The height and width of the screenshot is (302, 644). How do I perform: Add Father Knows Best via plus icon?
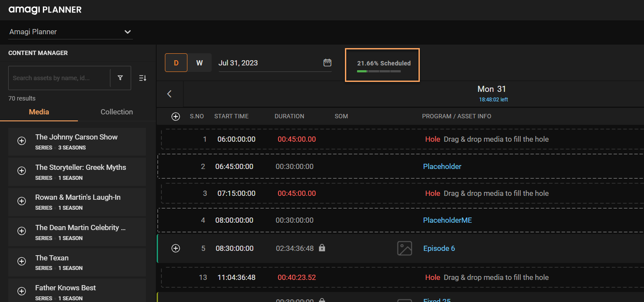pyautogui.click(x=22, y=292)
